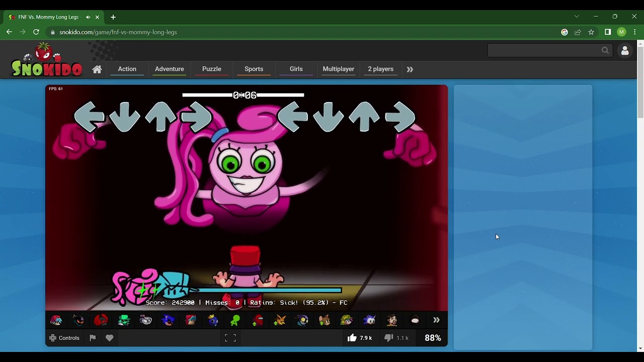Mute the FNF tab audio
Viewport: 644px width, 362px height.
(88, 17)
